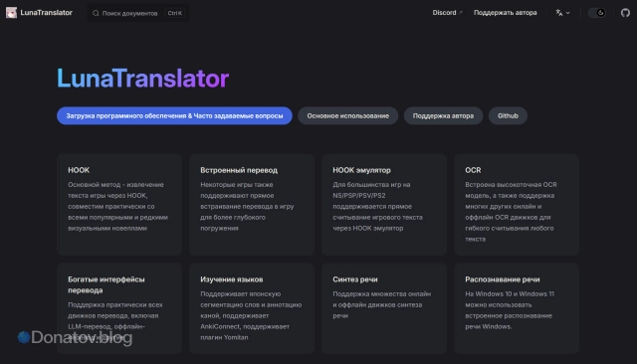Click the Github pill button
Viewport: 637px width, 364px height.
tap(508, 115)
